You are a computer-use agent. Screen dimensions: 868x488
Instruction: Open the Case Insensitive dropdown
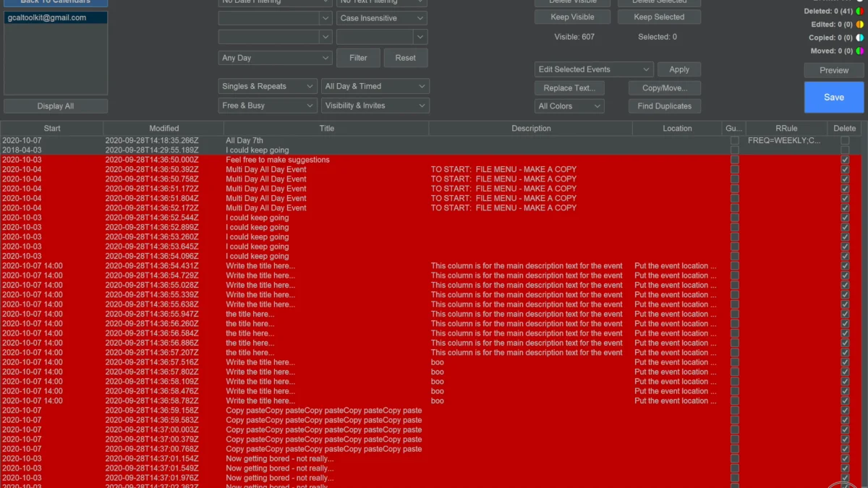click(381, 18)
